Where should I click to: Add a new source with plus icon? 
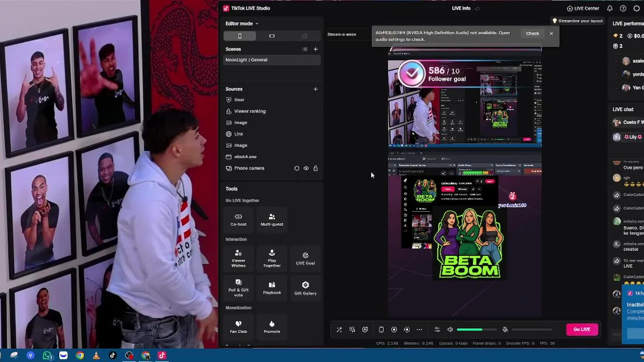tap(315, 89)
